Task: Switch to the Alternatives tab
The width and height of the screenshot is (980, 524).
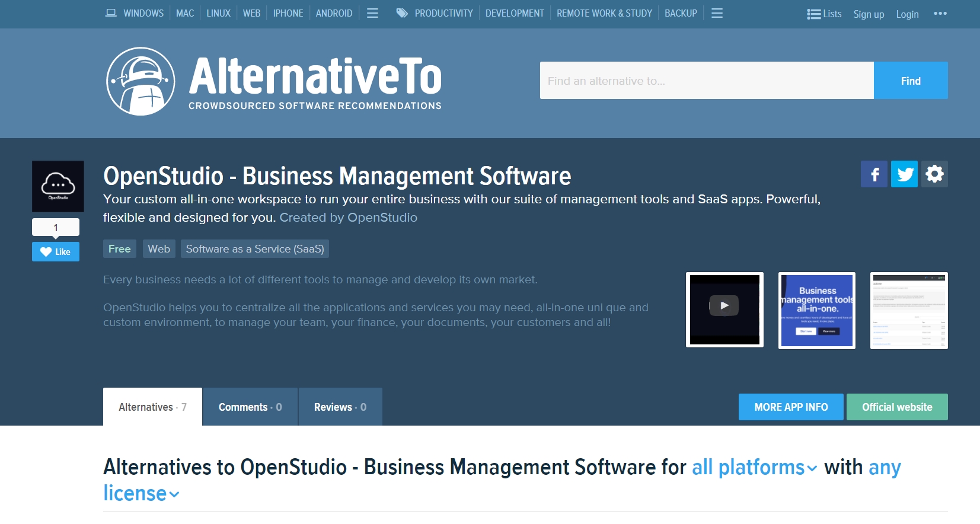Action: pos(152,407)
